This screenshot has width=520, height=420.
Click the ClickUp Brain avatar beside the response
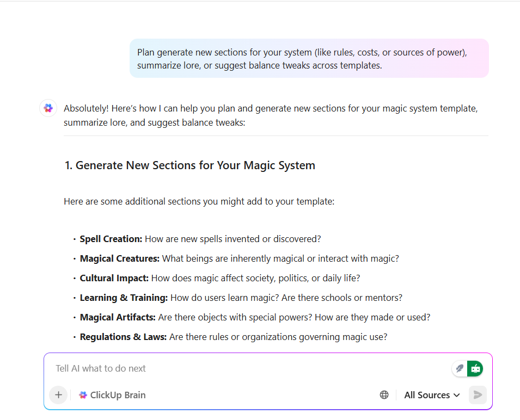tap(48, 108)
